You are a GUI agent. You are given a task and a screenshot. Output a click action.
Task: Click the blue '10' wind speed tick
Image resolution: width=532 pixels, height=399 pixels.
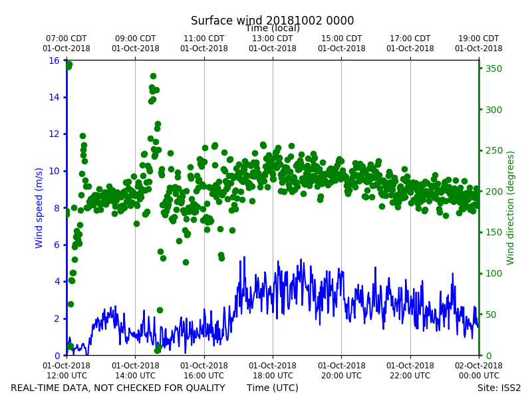55,171
